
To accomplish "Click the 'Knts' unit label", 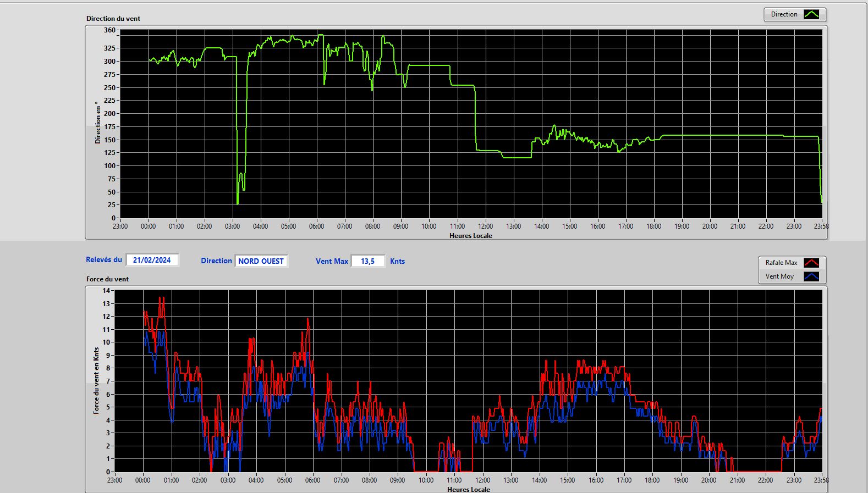I will [x=397, y=262].
